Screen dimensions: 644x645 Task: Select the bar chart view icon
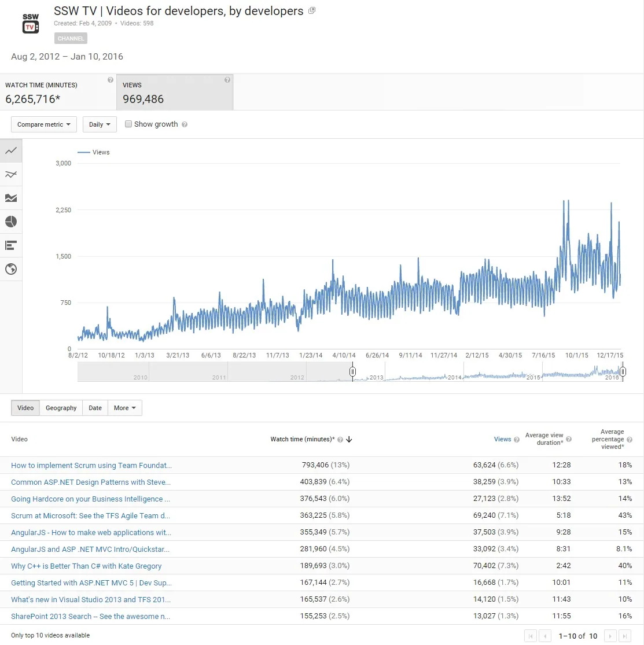tap(11, 246)
